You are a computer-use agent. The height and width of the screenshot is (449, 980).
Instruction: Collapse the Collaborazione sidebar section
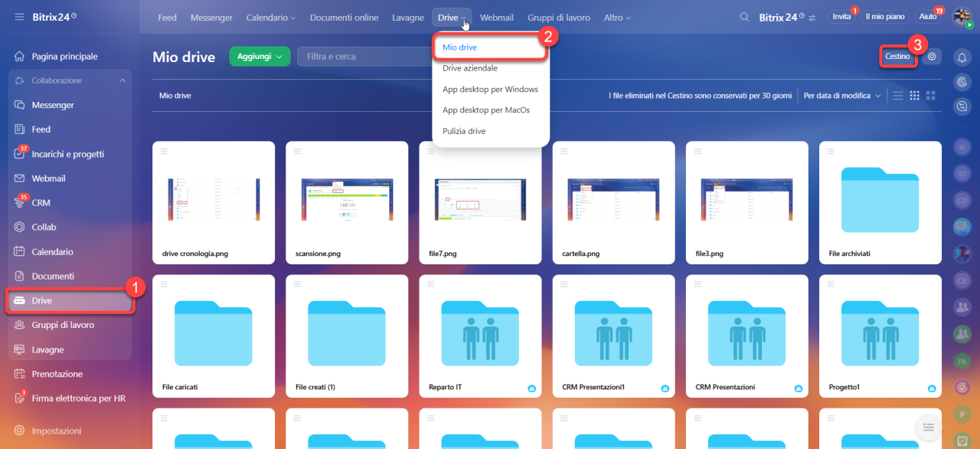coord(122,80)
